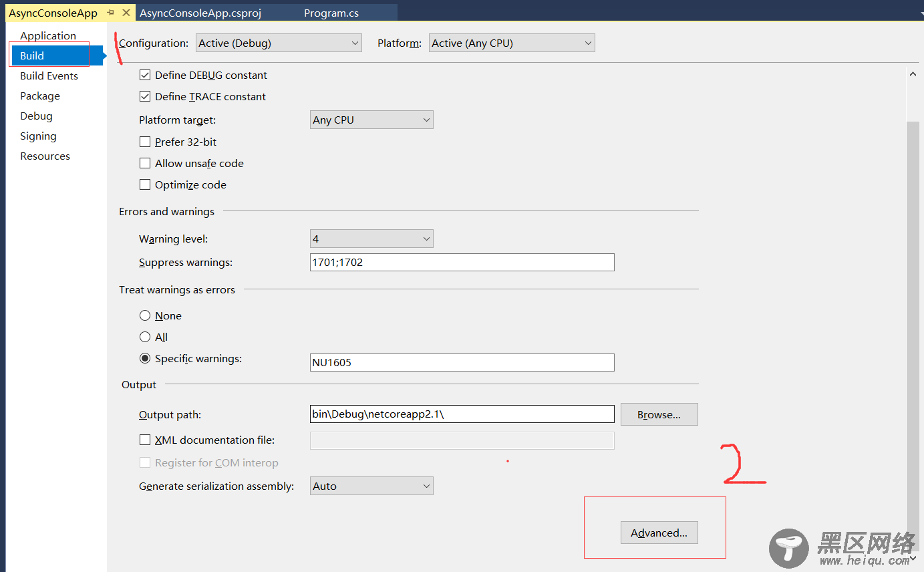Screen dimensions: 924x572
Task: Open the Warning level dropdown
Action: pos(371,239)
